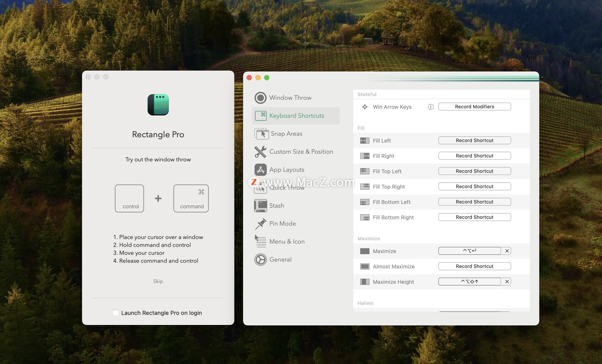This screenshot has height=364, width=602.
Task: Click Record Modifiers for Win Arrow Keys
Action: [474, 107]
